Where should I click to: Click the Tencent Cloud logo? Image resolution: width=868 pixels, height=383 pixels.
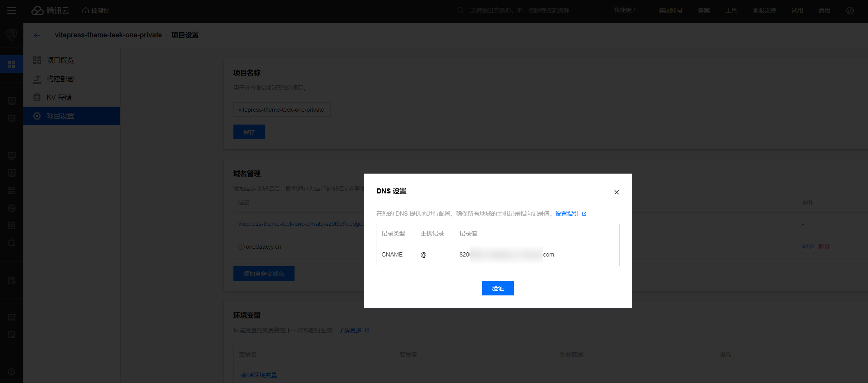[x=50, y=11]
